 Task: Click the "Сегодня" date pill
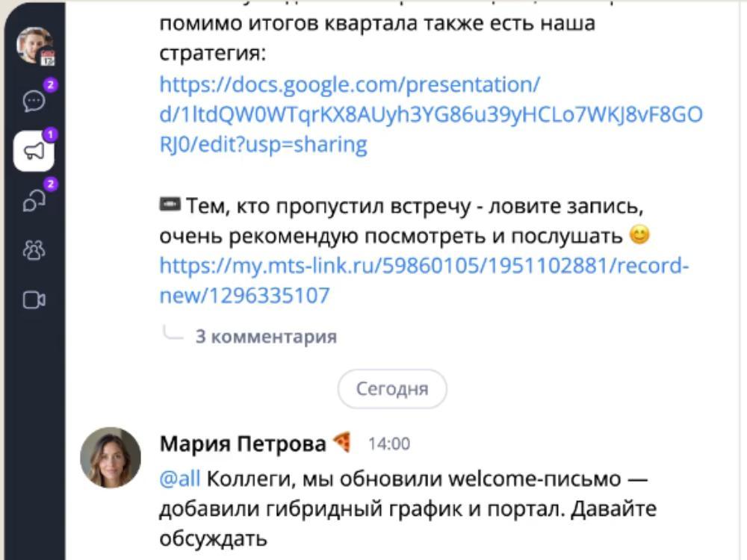pyautogui.click(x=392, y=389)
